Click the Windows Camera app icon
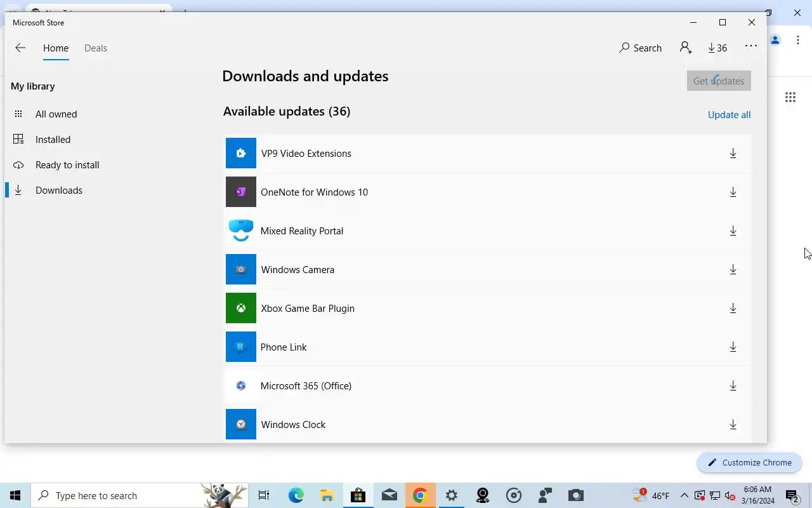812x508 pixels. click(x=241, y=269)
